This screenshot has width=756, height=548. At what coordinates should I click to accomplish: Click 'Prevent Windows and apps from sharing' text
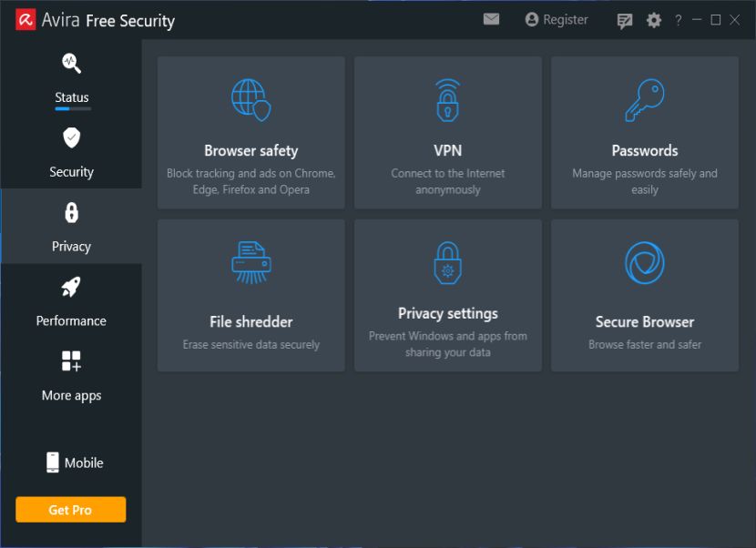(x=448, y=344)
